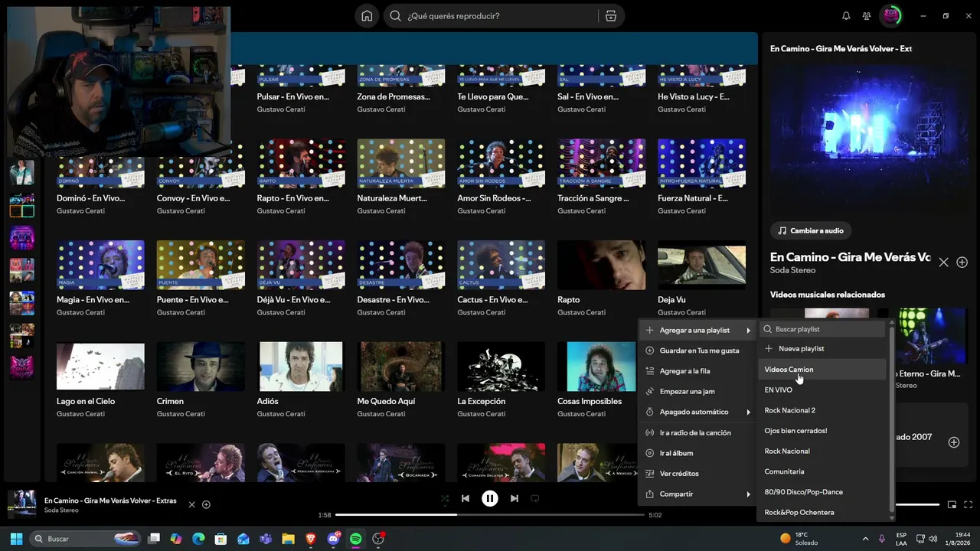Toggle the repeat button
Viewport: 980px width, 551px height.
pyautogui.click(x=535, y=498)
